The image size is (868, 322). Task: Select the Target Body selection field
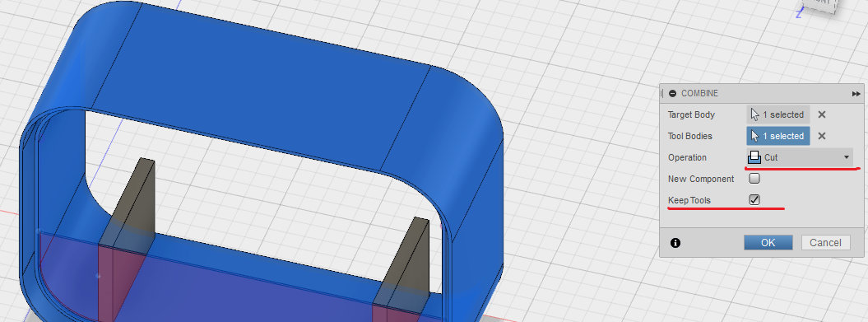coord(777,114)
